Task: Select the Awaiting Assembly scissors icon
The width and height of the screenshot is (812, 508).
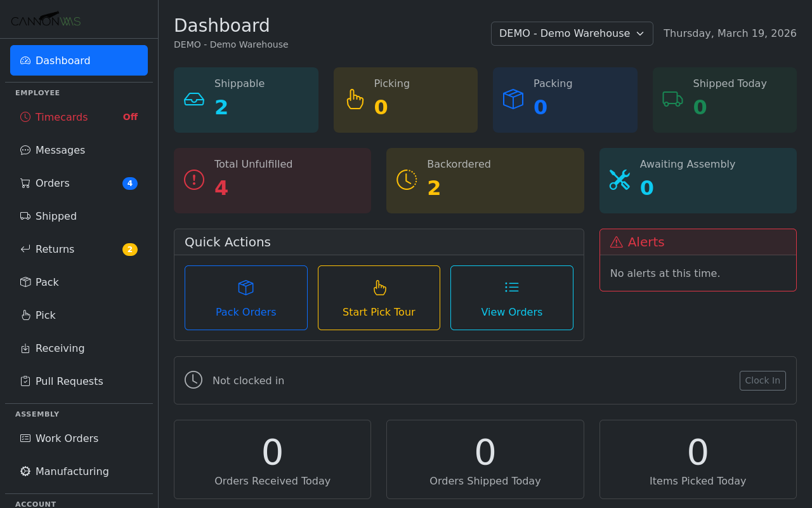Action: coord(620,179)
